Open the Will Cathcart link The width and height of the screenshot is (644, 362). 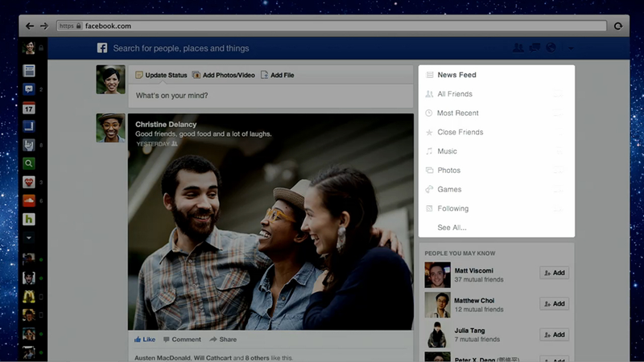pos(213,358)
